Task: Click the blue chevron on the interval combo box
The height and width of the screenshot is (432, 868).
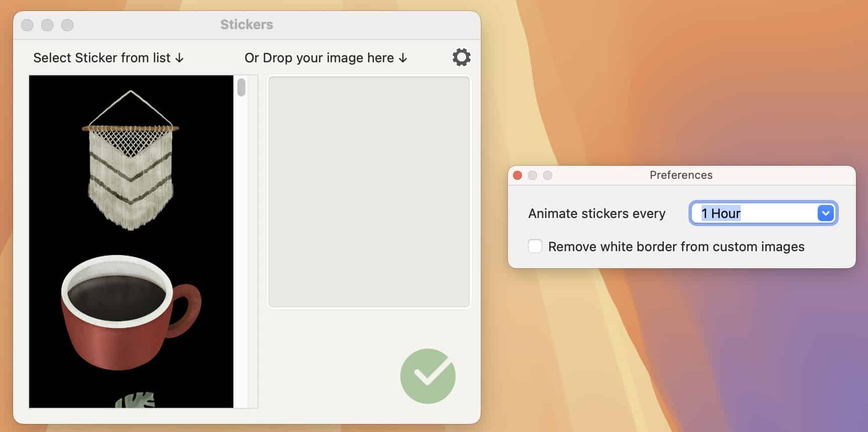Action: 825,213
